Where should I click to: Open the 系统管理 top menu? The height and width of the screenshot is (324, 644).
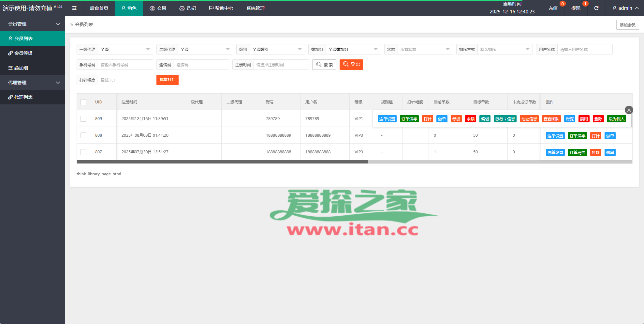(255, 8)
